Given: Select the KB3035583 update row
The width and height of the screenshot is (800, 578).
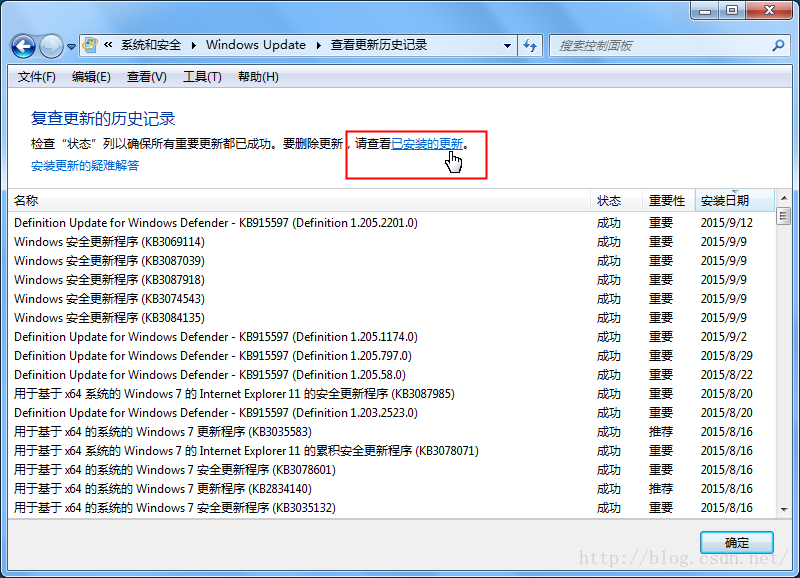Looking at the screenshot, I should tap(392, 432).
